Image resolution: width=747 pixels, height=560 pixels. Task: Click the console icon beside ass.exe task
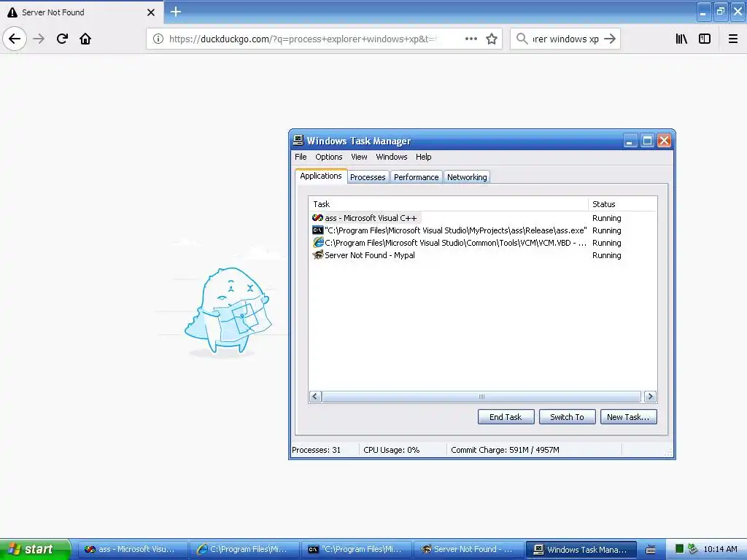pyautogui.click(x=318, y=230)
